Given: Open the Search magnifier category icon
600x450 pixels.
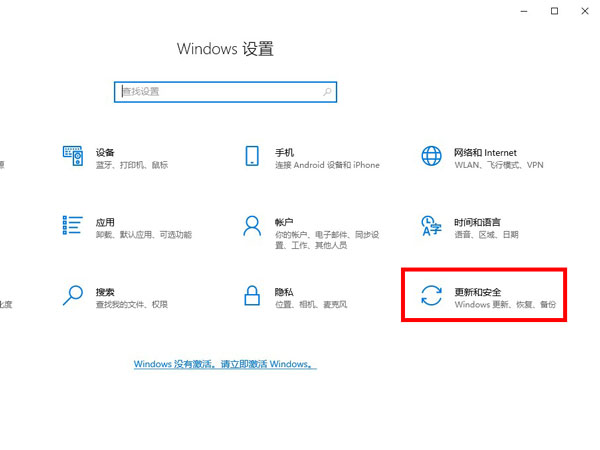Looking at the screenshot, I should [x=73, y=295].
